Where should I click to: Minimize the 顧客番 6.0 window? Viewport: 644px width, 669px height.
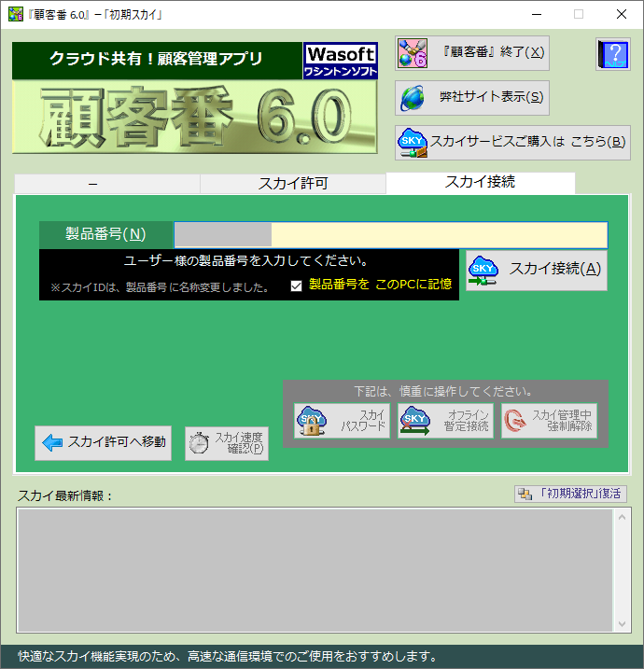coord(537,15)
